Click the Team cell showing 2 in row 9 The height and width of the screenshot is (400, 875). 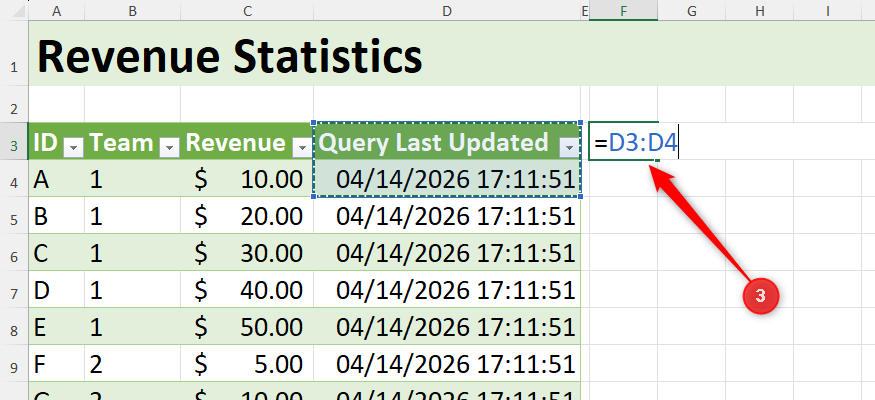pyautogui.click(x=132, y=364)
